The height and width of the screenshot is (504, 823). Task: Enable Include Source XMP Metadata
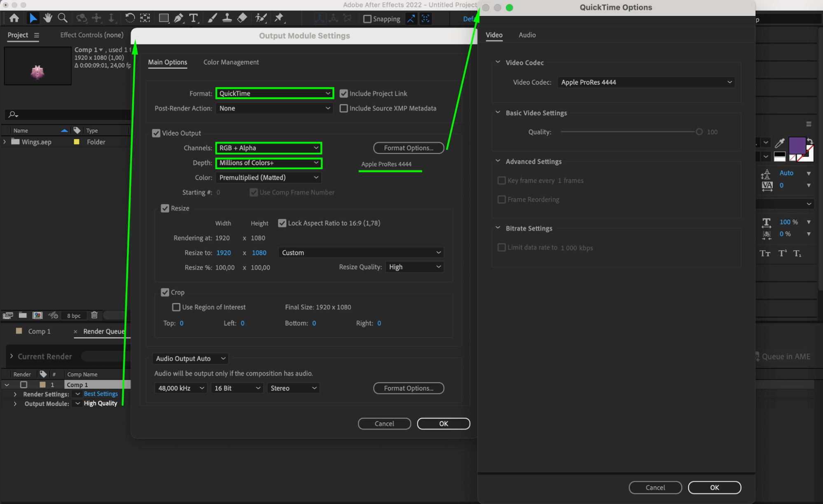343,108
